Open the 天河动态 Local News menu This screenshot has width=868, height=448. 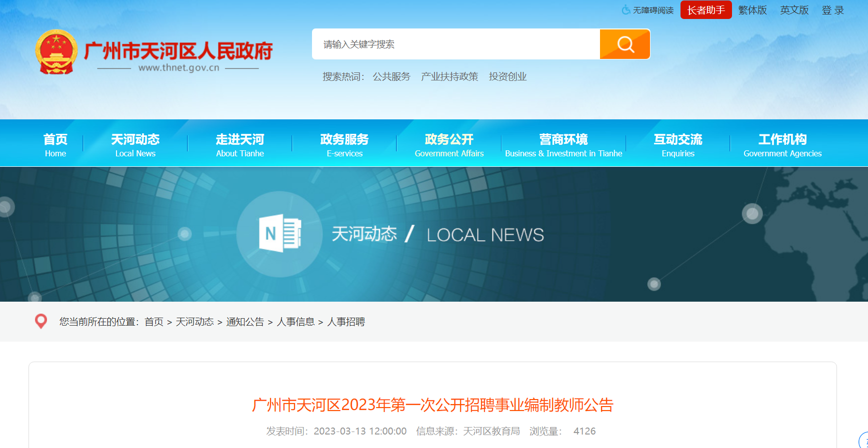click(135, 144)
